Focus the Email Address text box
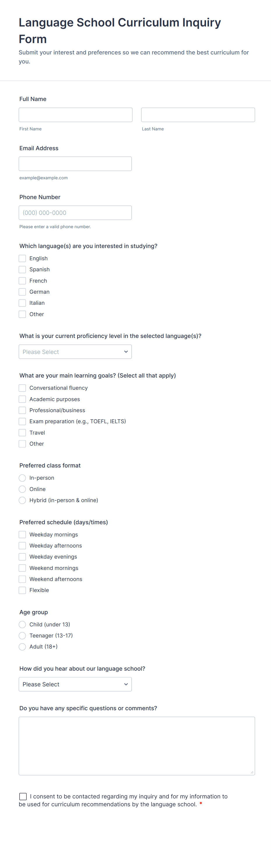 75,164
